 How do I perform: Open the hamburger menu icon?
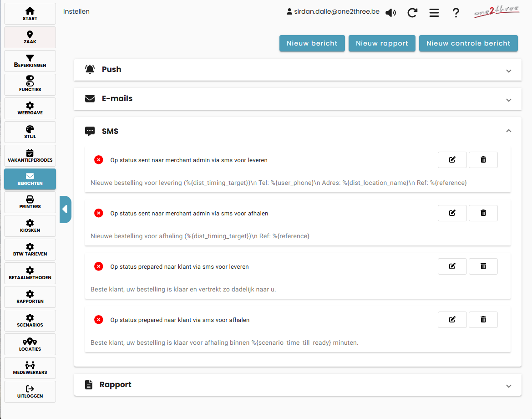pyautogui.click(x=434, y=13)
